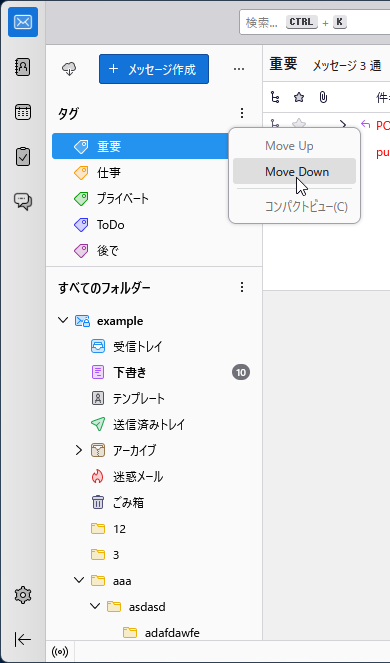Open the Address Book icon
Image resolution: width=390 pixels, height=663 pixels.
[23, 67]
